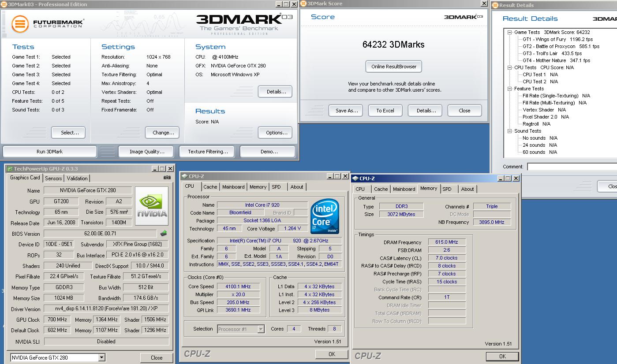Click the Specification field Intel Core i7 920
Viewport: 617px width, 364px height.
[x=279, y=241]
